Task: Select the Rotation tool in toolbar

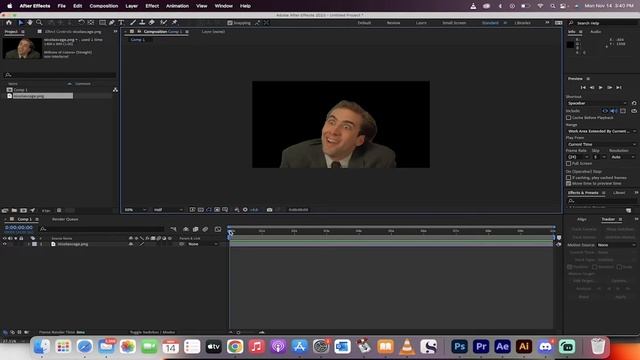Action: tap(81, 23)
